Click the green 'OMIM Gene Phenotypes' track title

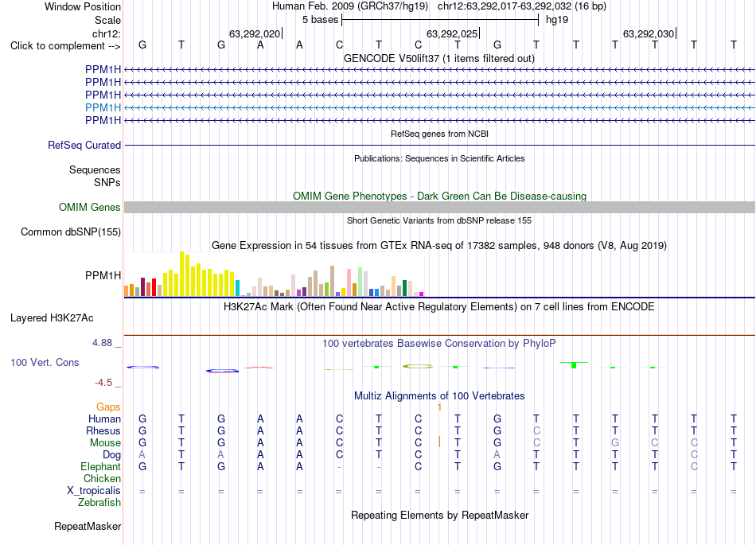[439, 197]
